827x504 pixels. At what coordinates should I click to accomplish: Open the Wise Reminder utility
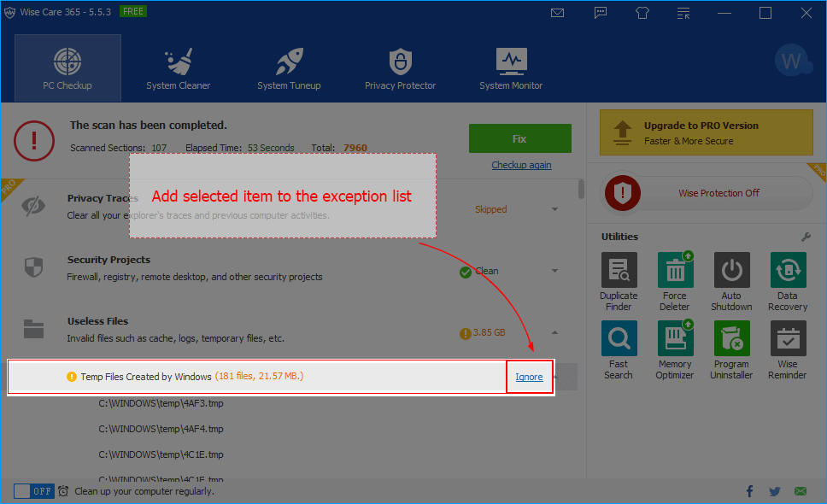tap(787, 349)
